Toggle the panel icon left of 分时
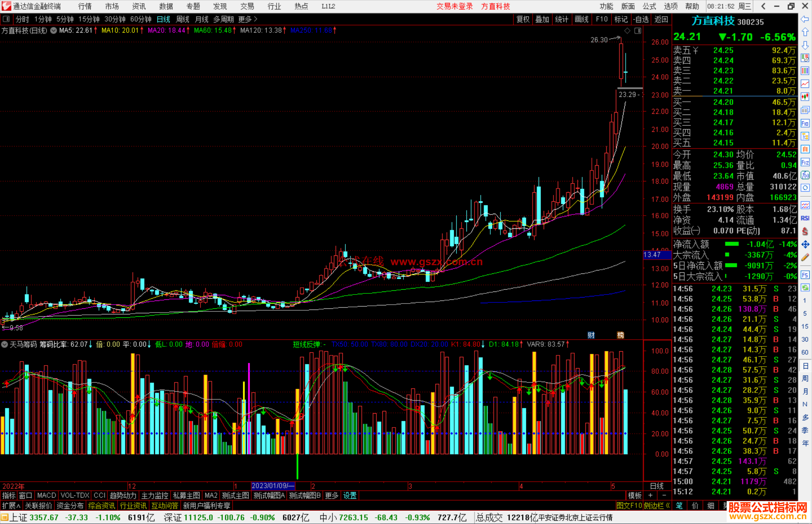This screenshot has width=812, height=524. click(x=6, y=19)
